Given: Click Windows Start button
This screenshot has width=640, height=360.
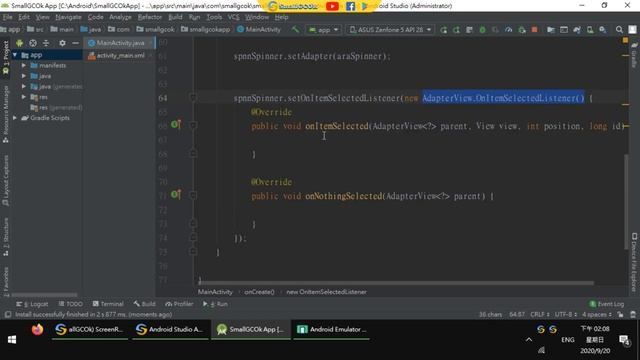Looking at the screenshot, I should 12,339.
